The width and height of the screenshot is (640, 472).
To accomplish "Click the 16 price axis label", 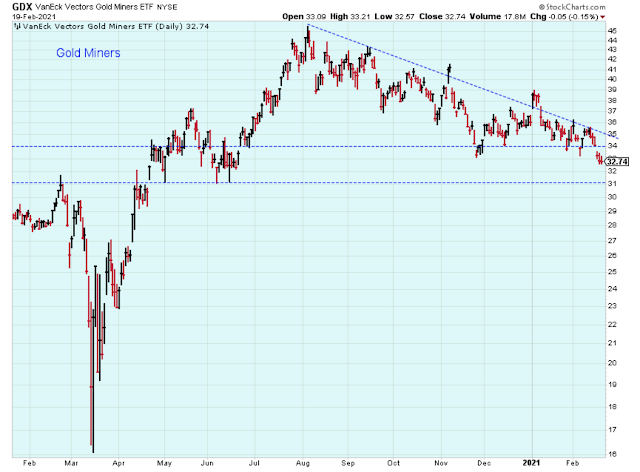I will pyautogui.click(x=612, y=454).
